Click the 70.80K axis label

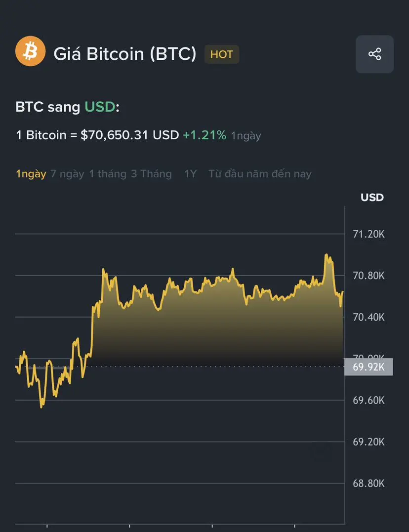[368, 276]
